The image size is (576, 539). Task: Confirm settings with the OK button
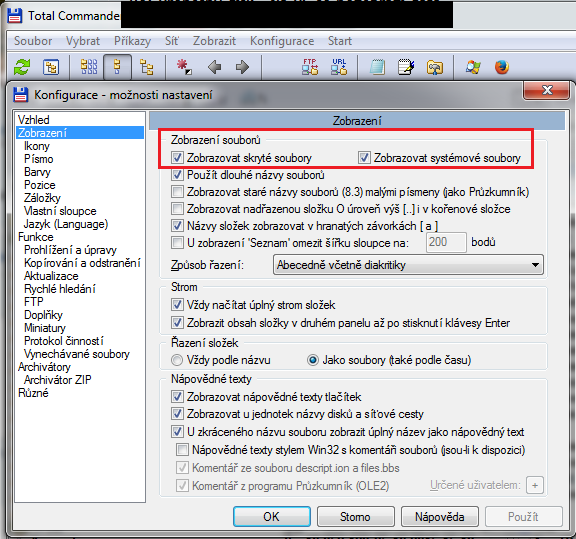(x=272, y=517)
